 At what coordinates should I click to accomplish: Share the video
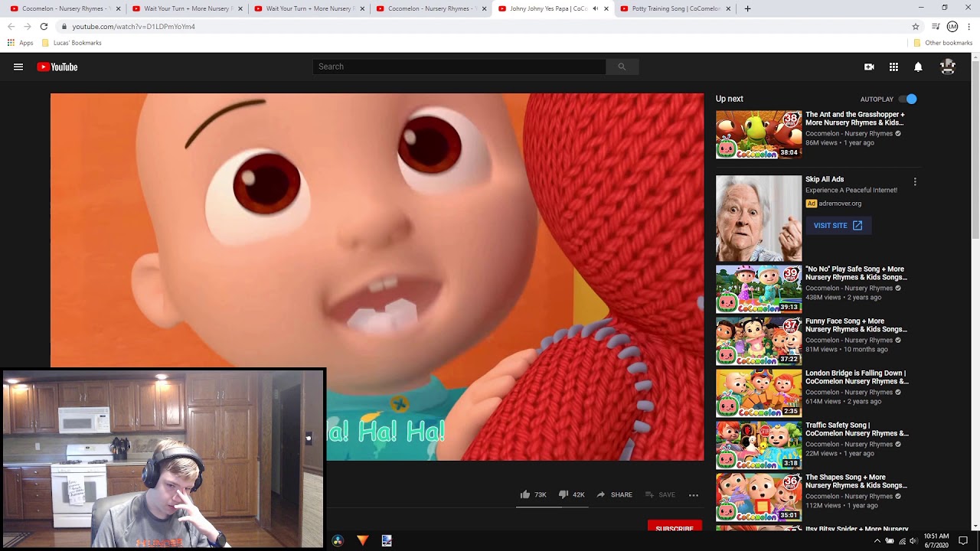point(614,494)
